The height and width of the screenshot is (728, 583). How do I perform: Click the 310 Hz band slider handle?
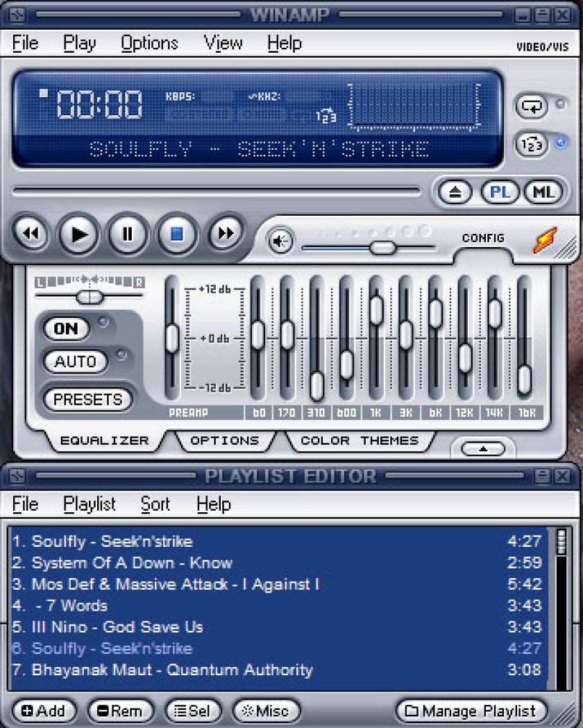pyautogui.click(x=316, y=385)
